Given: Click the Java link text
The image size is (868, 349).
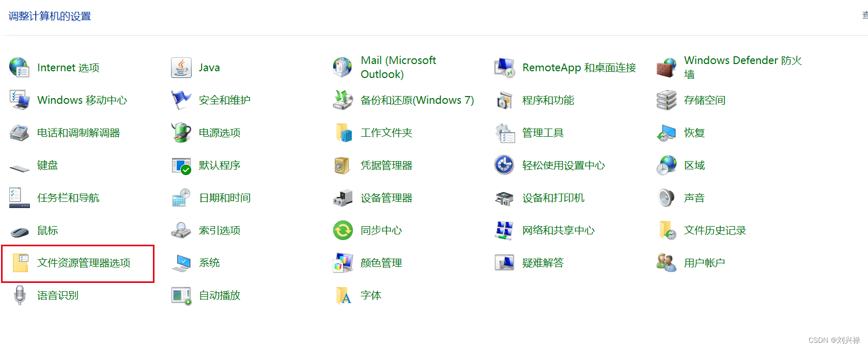Looking at the screenshot, I should click(209, 68).
